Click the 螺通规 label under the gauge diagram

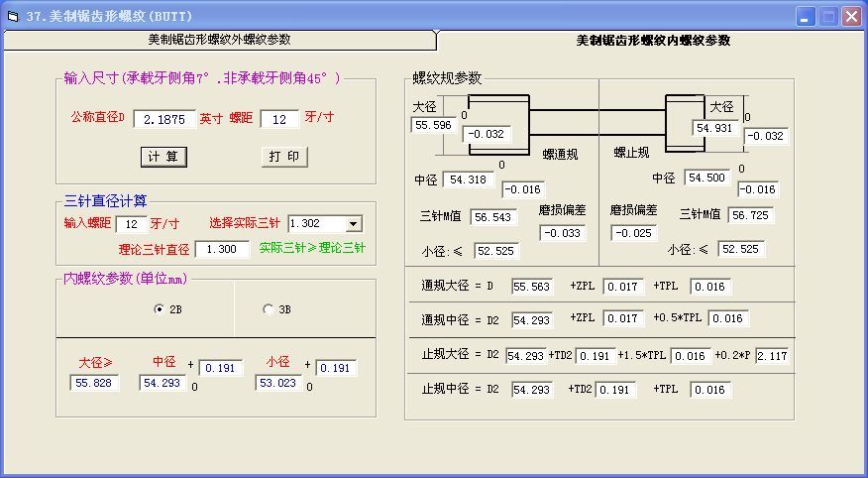pos(560,155)
